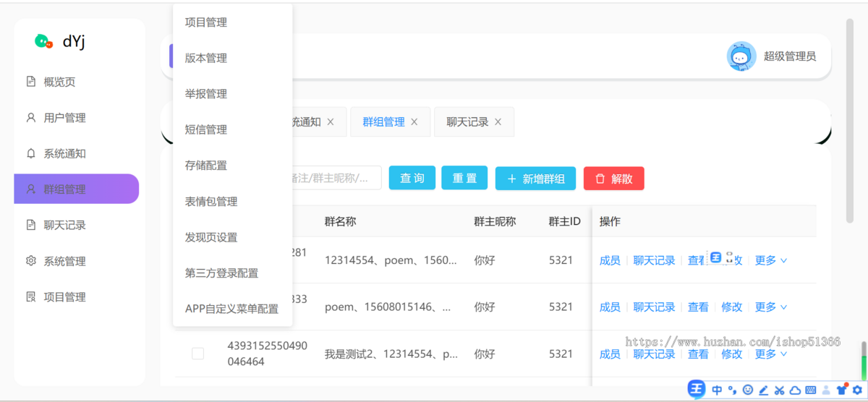
Task: Toggle the 中 Chinese input mode icon
Action: tap(717, 390)
